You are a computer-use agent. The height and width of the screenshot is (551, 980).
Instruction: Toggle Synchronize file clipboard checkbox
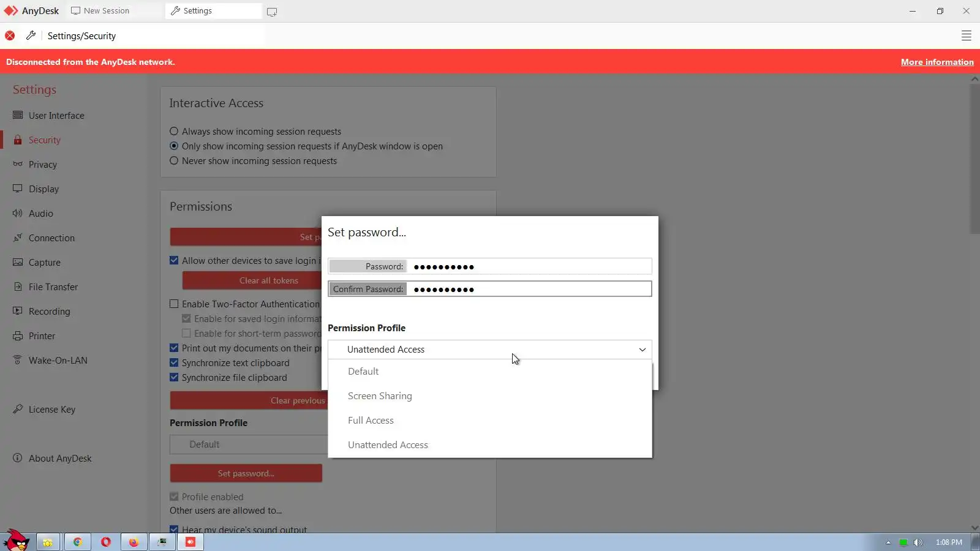pyautogui.click(x=174, y=377)
